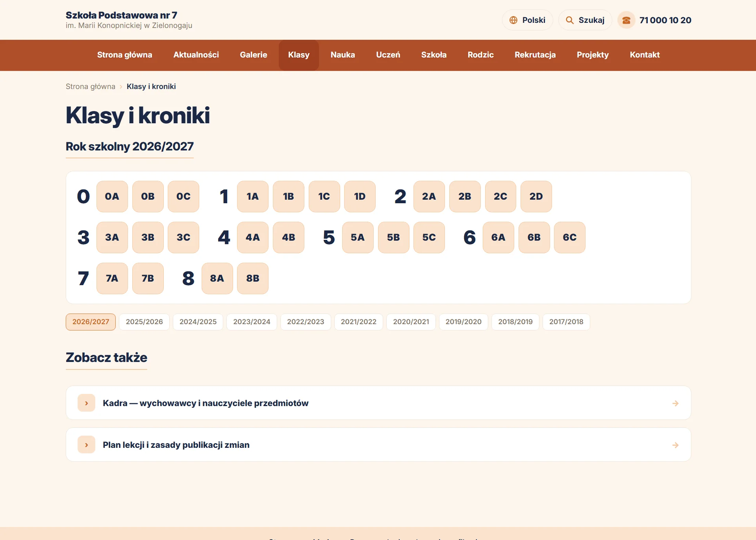The image size is (756, 540).
Task: Click chevron icon on Kadra row
Action: click(x=87, y=403)
